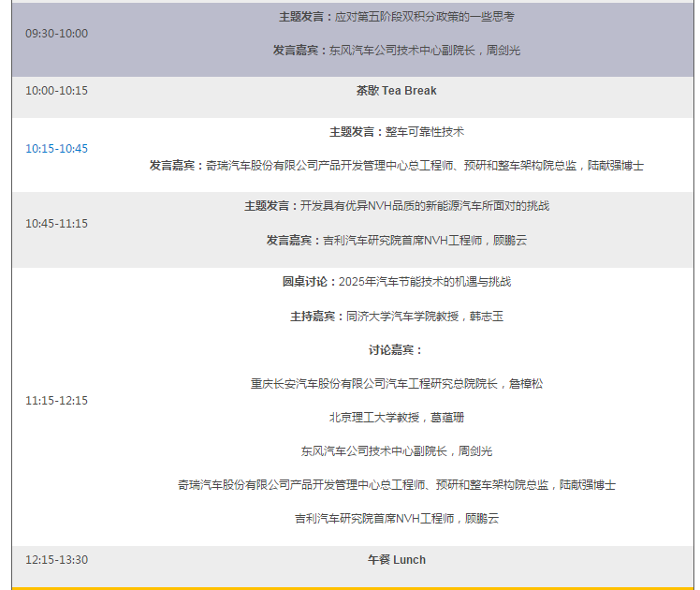Click the 茶歇 Tea Break row label
Screen dimensions: 700x590
(x=396, y=91)
